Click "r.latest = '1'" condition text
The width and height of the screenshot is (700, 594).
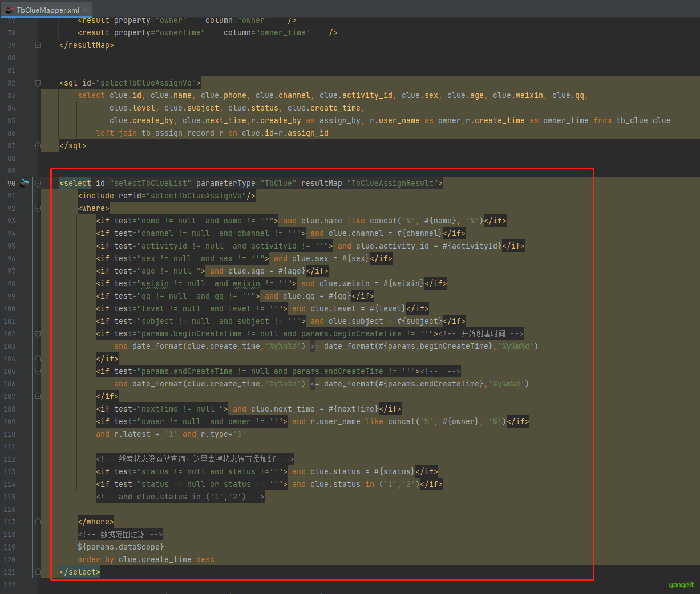(x=146, y=434)
